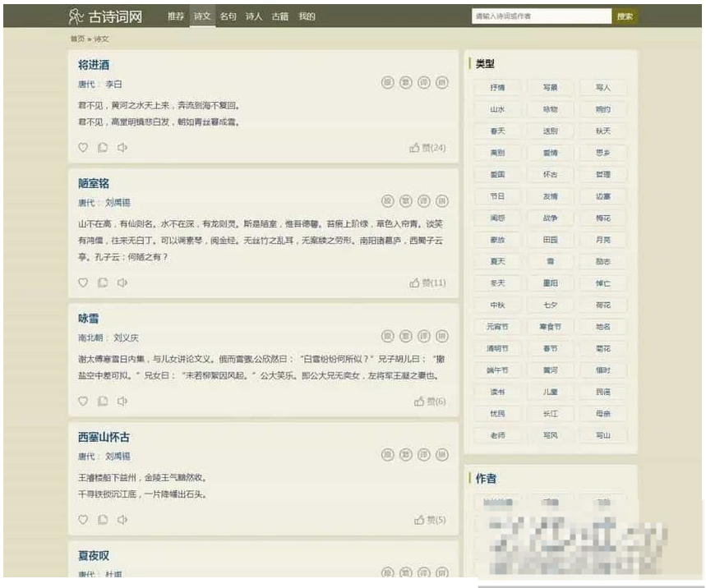Favorite the 陋室铭 poem with heart icon
The height and width of the screenshot is (588, 706).
pos(83,283)
